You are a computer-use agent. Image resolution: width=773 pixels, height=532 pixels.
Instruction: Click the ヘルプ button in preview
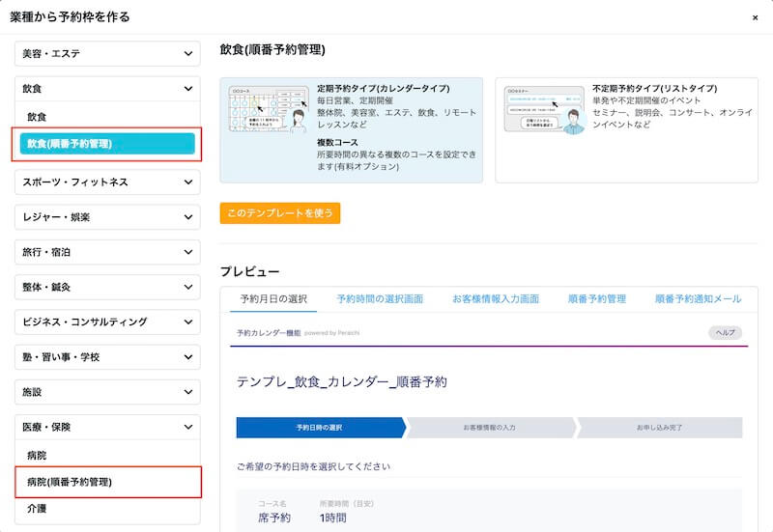725,332
